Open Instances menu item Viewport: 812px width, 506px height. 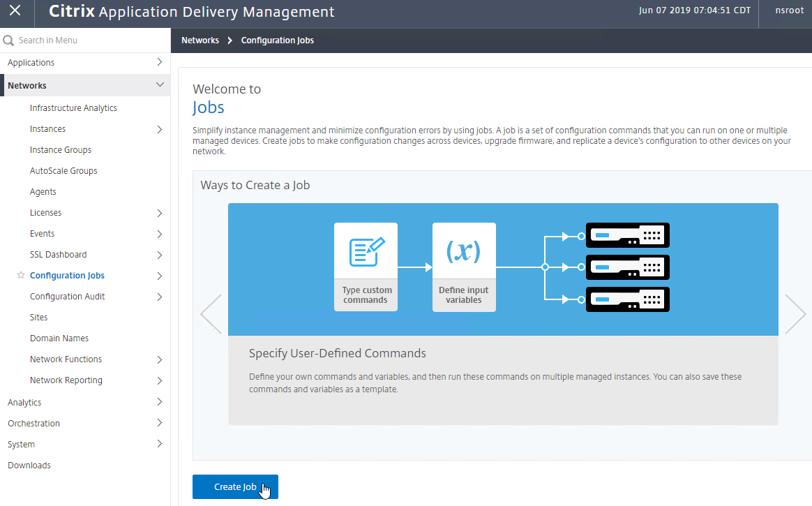coord(47,129)
